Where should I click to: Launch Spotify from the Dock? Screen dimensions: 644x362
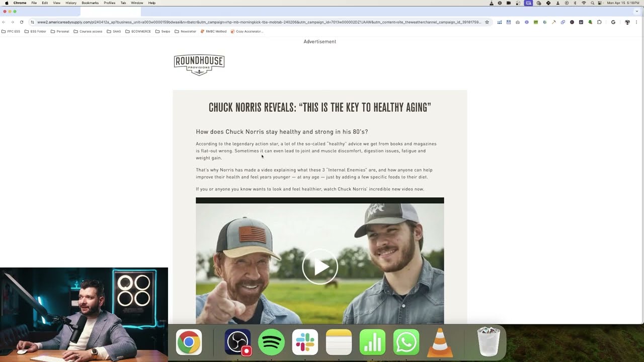tap(271, 342)
